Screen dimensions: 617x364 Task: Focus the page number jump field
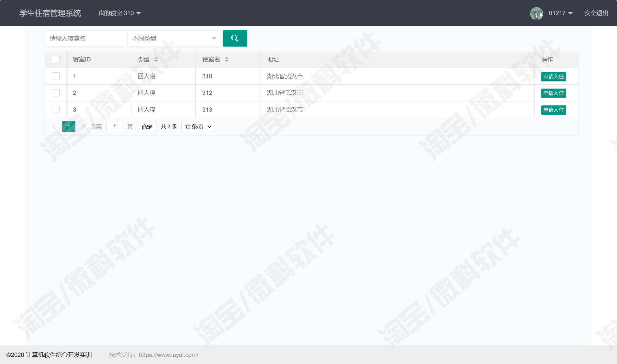click(115, 127)
